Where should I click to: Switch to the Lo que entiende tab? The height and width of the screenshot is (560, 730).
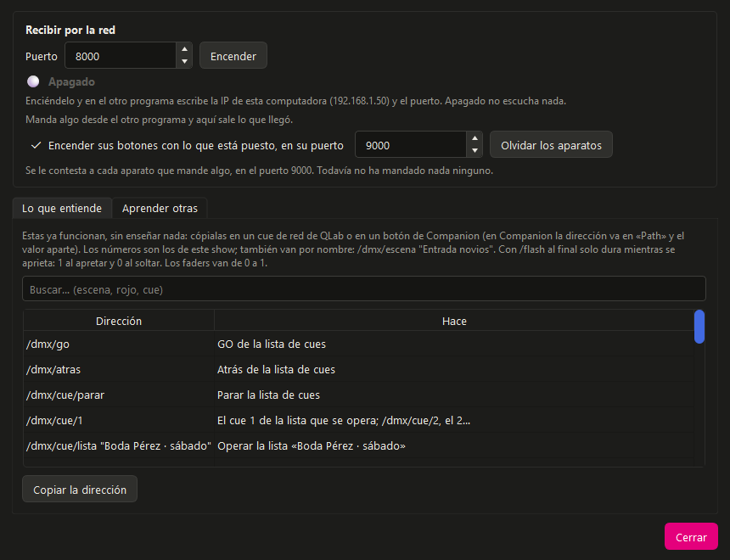(62, 208)
